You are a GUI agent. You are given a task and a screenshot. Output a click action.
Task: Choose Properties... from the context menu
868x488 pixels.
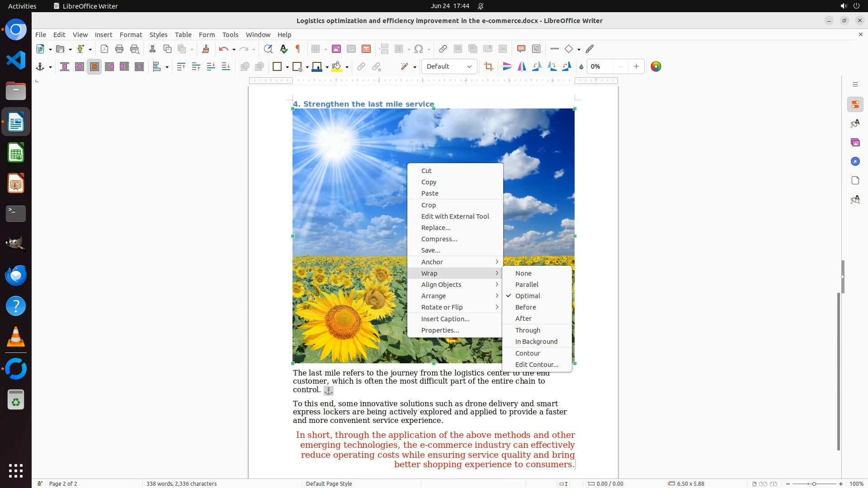pyautogui.click(x=440, y=330)
